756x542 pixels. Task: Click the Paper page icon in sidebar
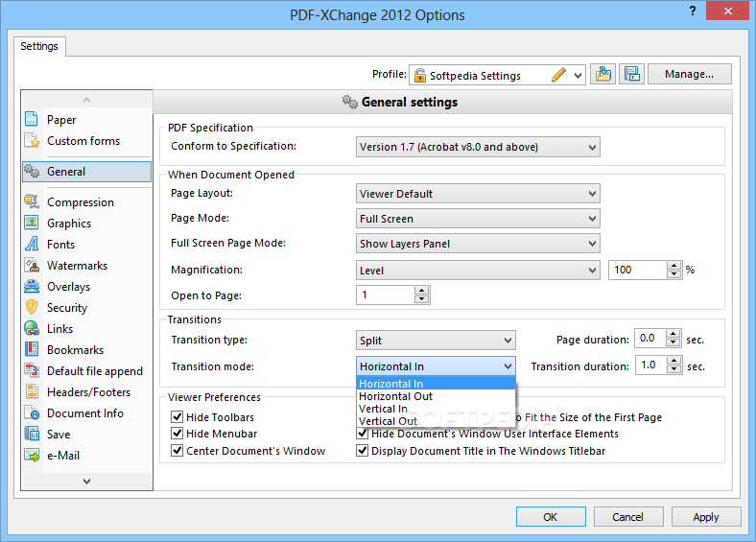(32, 119)
